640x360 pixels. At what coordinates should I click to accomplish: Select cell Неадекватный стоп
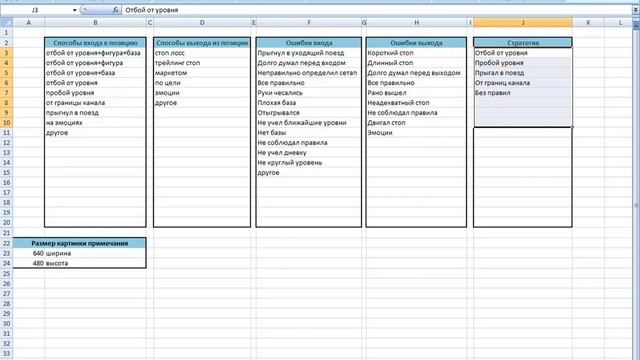pyautogui.click(x=416, y=103)
